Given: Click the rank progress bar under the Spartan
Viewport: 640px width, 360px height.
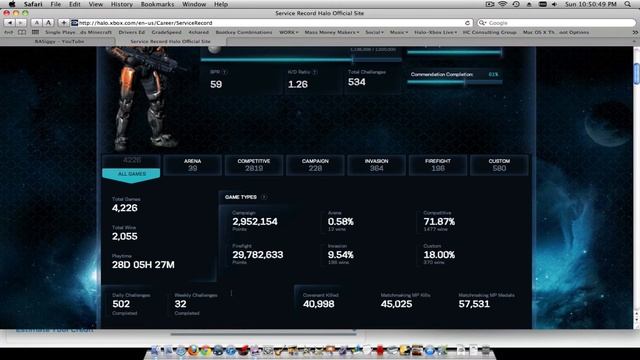Looking at the screenshot, I should pos(301,60).
